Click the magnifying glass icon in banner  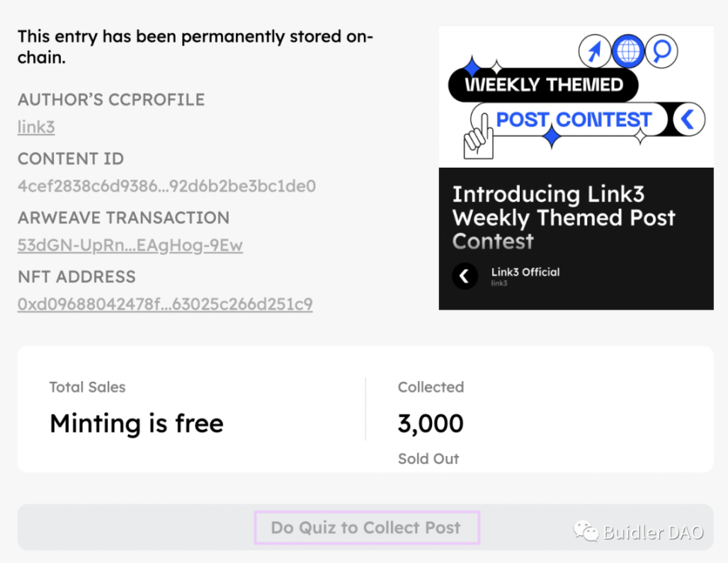pos(661,51)
